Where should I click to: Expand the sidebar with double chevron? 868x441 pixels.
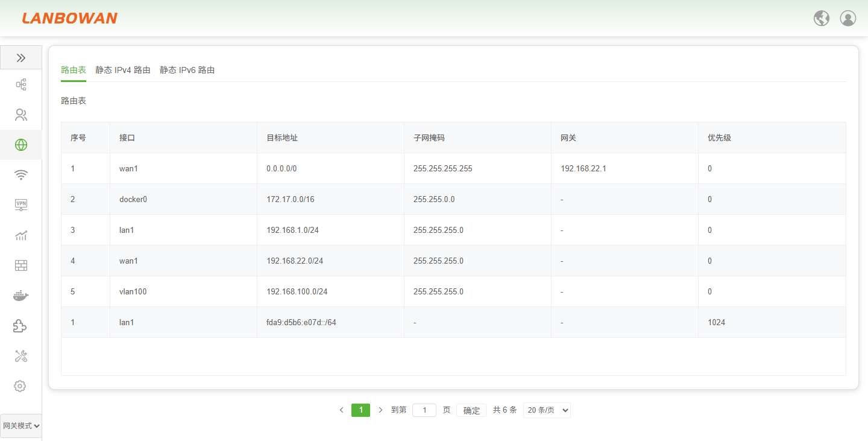tap(21, 58)
